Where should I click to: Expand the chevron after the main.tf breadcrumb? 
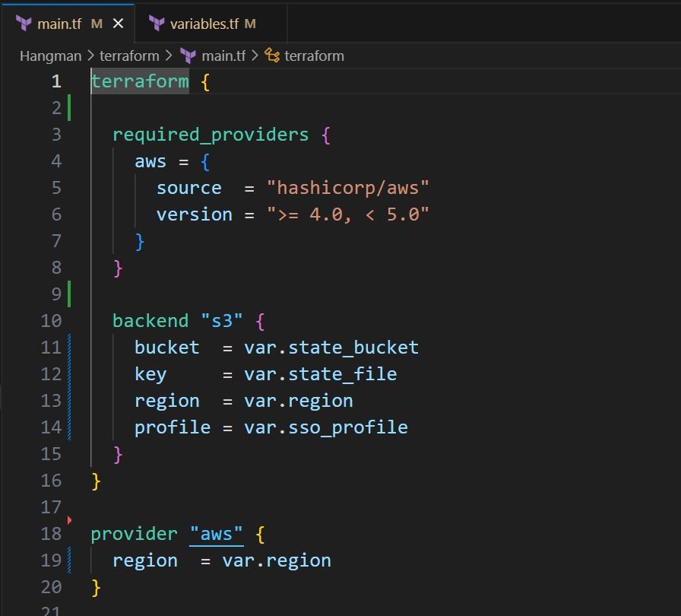point(255,56)
